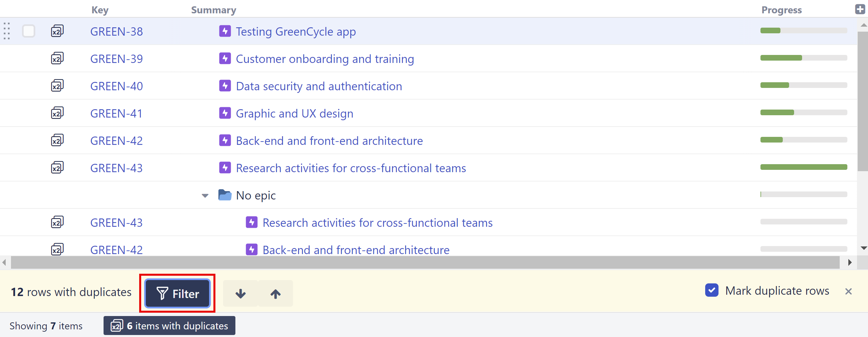The image size is (868, 337).
Task: Click the No epic folder icon
Action: [x=224, y=195]
